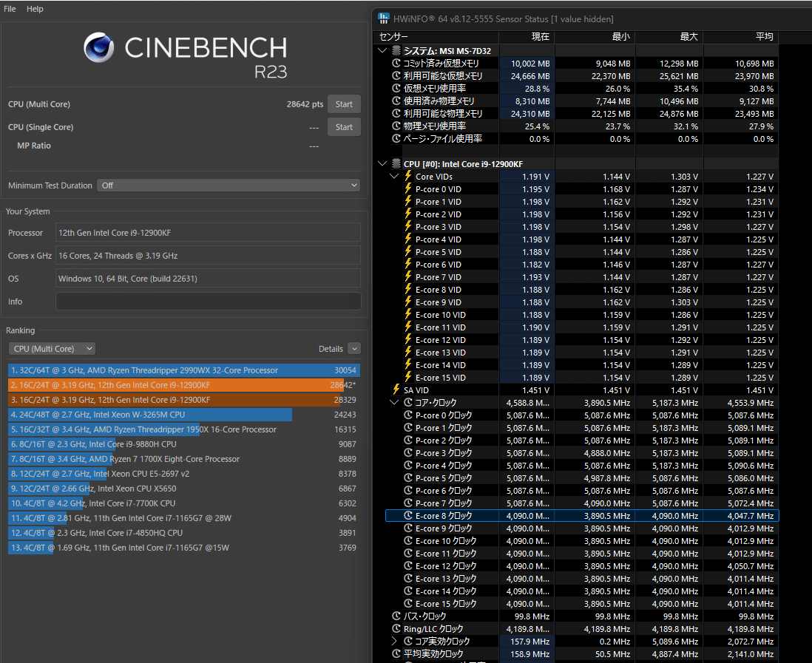Select the i7-1165G7 @ 28W ranking entry
This screenshot has width=812, height=663.
[184, 517]
